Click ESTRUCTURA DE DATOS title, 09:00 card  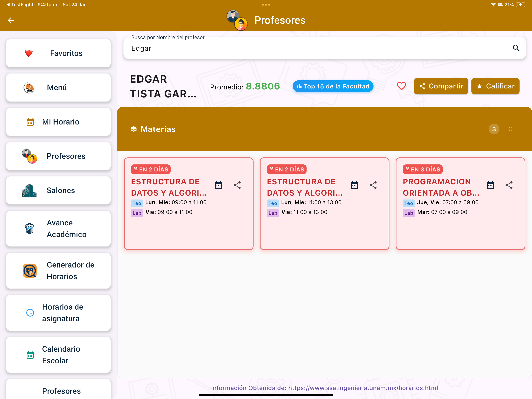[169, 187]
